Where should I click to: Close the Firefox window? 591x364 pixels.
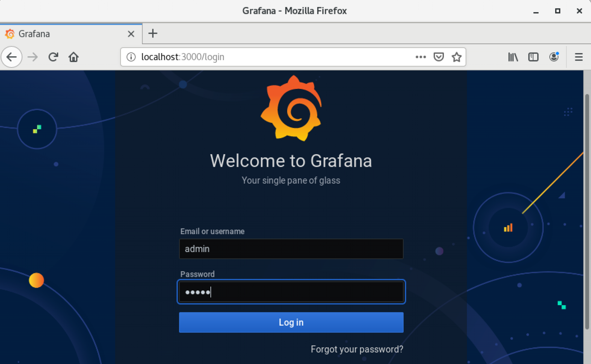(579, 11)
